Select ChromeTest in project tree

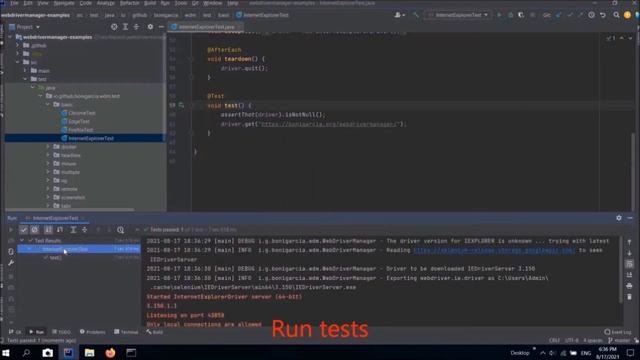[82, 113]
